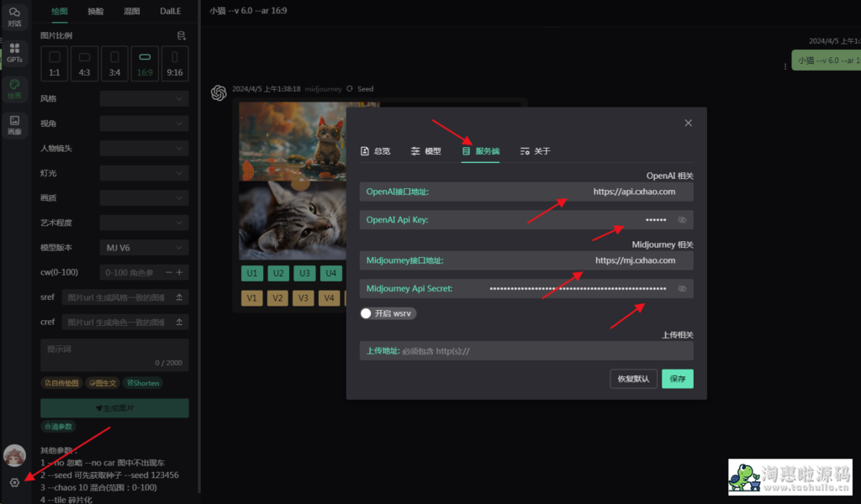Create variation with V3 button
Viewport: 861px width, 504px height.
point(304,298)
